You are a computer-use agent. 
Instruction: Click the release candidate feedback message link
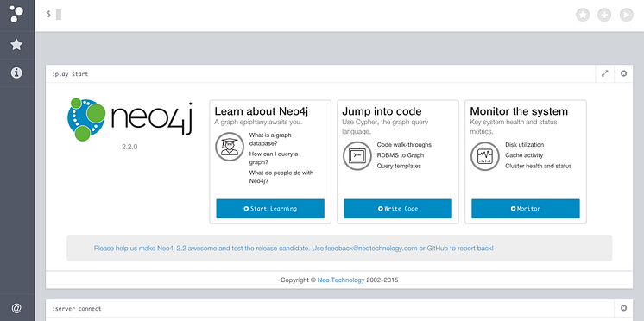(294, 249)
